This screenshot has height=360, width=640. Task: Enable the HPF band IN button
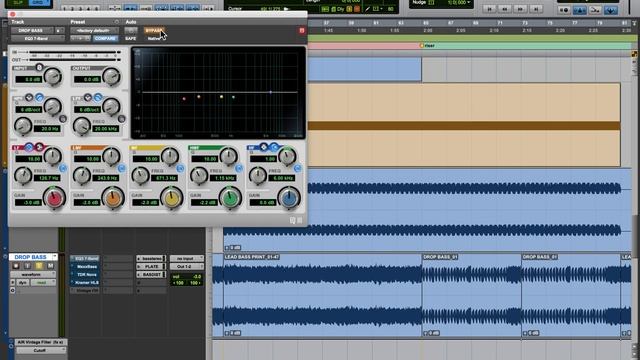(x=63, y=119)
